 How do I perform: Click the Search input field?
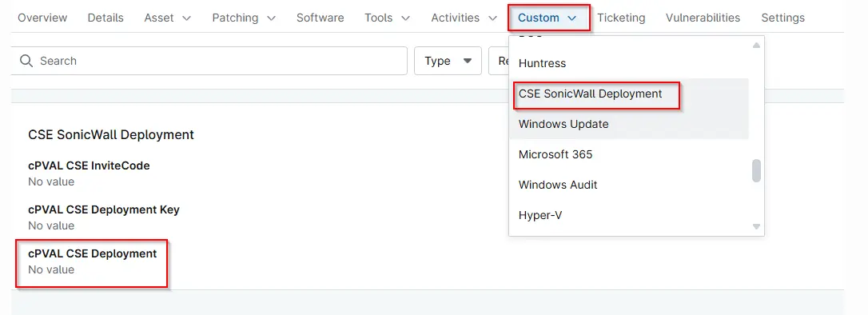[x=209, y=61]
